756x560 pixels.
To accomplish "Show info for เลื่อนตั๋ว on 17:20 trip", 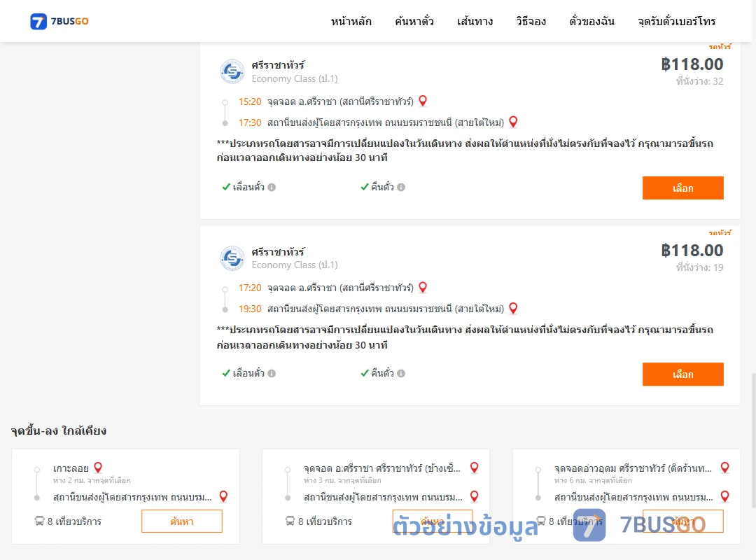I will tap(272, 373).
